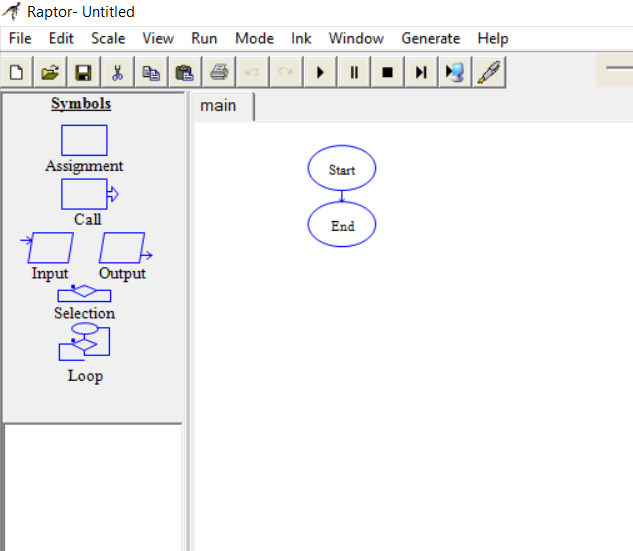Cut selection with the scissors icon
Image resolution: width=633 pixels, height=551 pixels.
pyautogui.click(x=117, y=73)
